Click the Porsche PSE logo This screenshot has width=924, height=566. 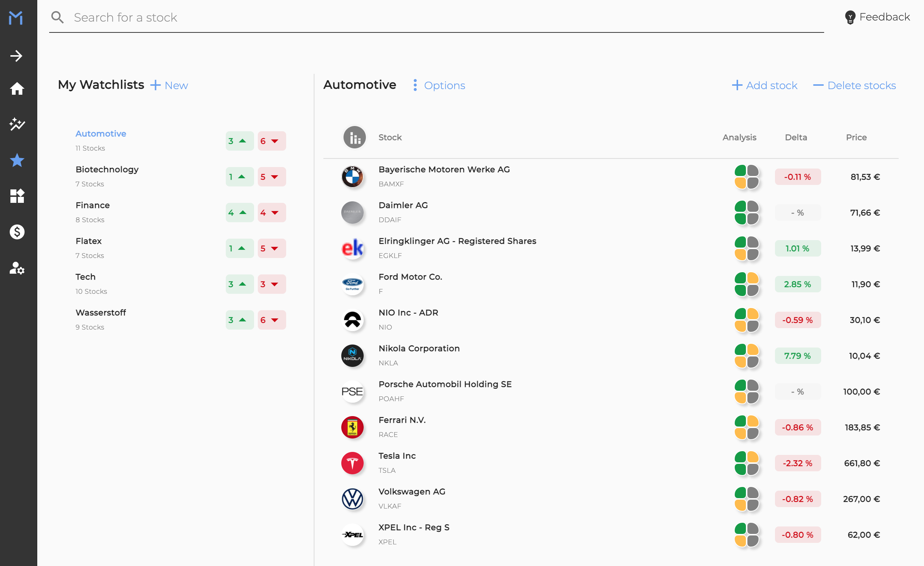coord(352,392)
